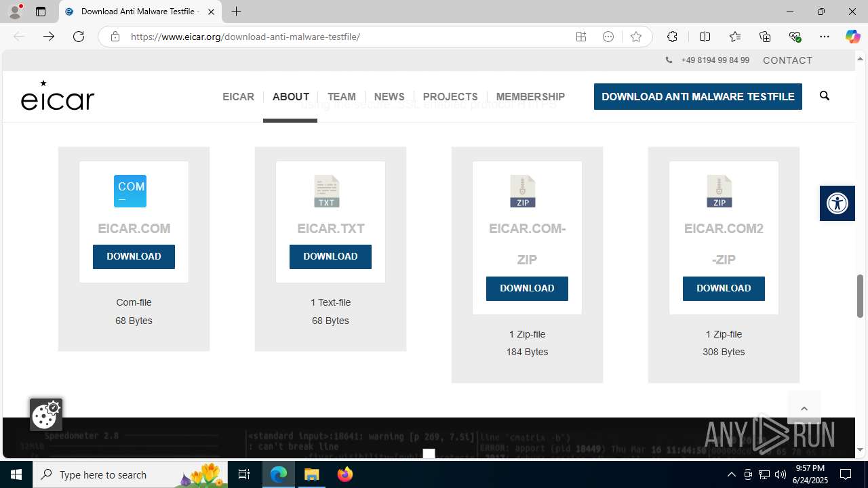Viewport: 868px width, 488px height.
Task: Open Firefox from taskbar
Action: coord(345,474)
